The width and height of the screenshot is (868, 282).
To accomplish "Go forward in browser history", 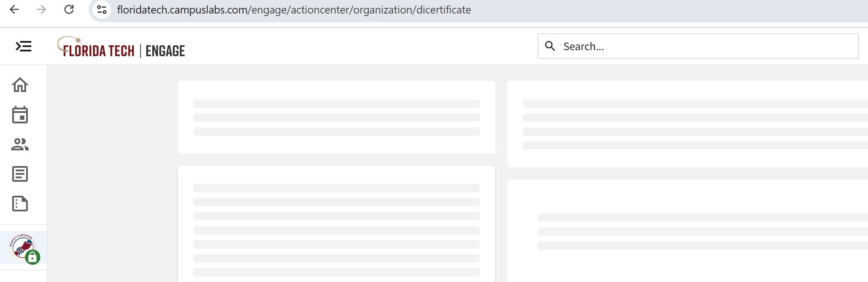I will tap(41, 10).
